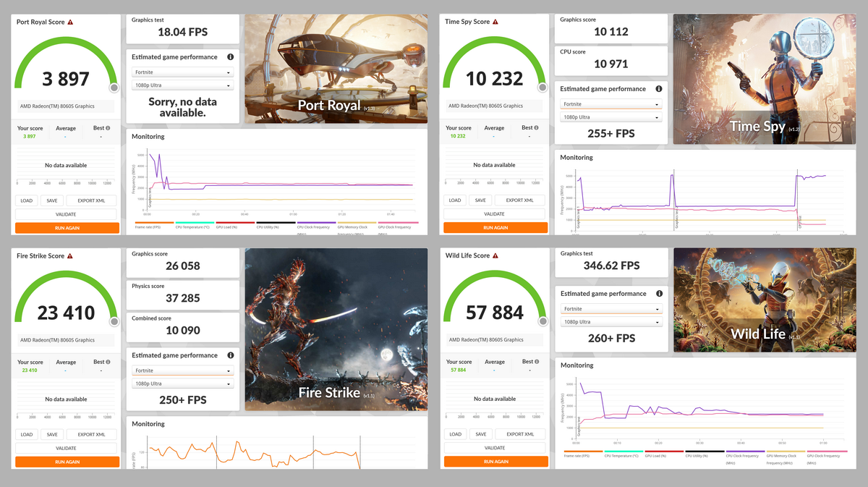Click SAVE in the Fire Strike panel
Screen dimensions: 868x487
pyautogui.click(x=51, y=434)
